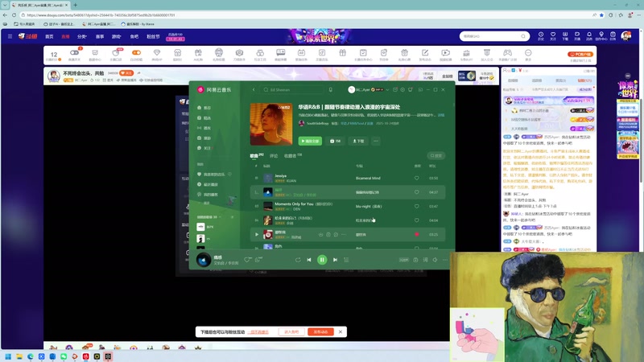This screenshot has width=644, height=362.
Task: Show lyrics using the 词 icon in player bar
Action: [x=425, y=260]
